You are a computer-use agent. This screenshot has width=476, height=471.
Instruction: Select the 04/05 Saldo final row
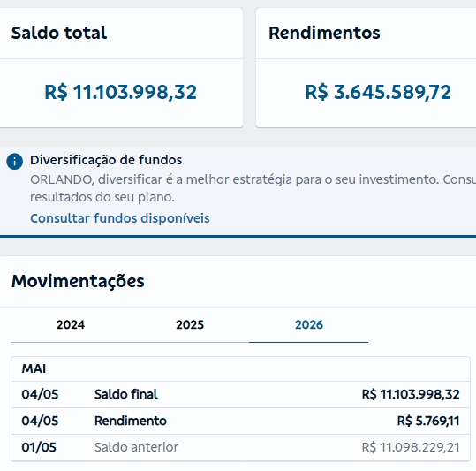(x=240, y=394)
